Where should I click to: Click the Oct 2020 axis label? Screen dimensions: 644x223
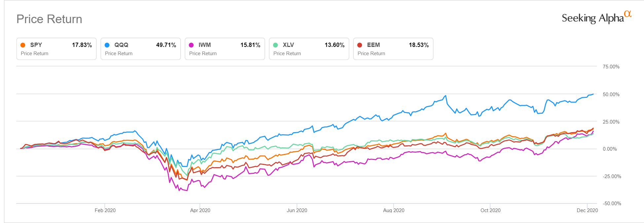click(x=490, y=210)
